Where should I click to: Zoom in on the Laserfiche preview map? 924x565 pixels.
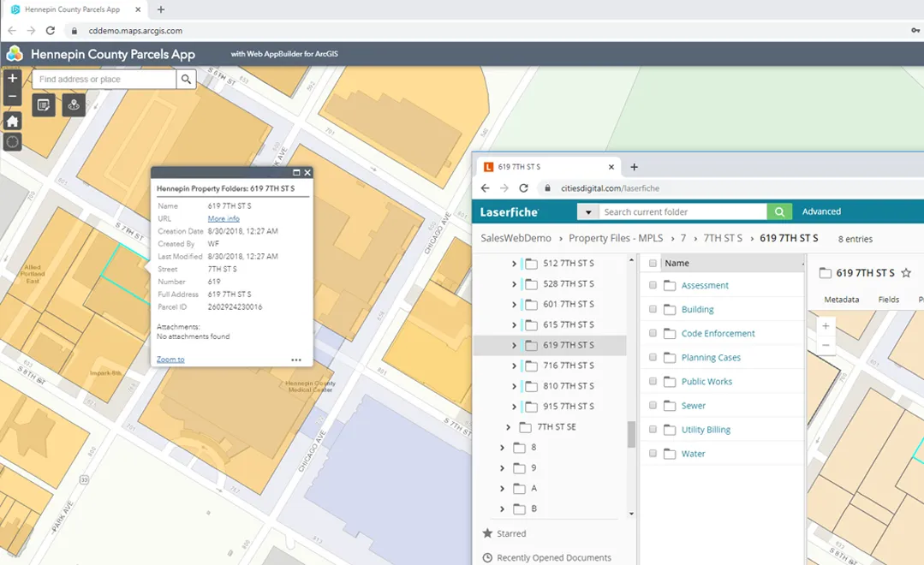pos(826,326)
